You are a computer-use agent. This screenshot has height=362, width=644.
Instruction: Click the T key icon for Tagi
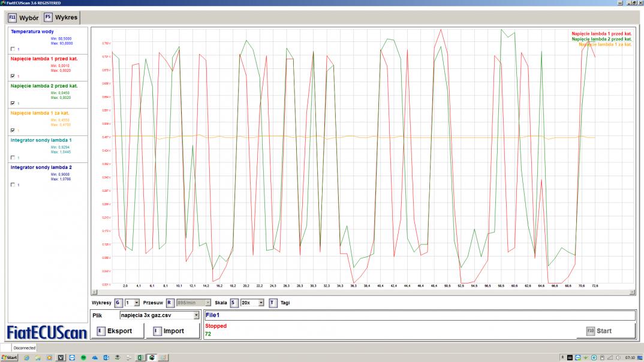272,303
